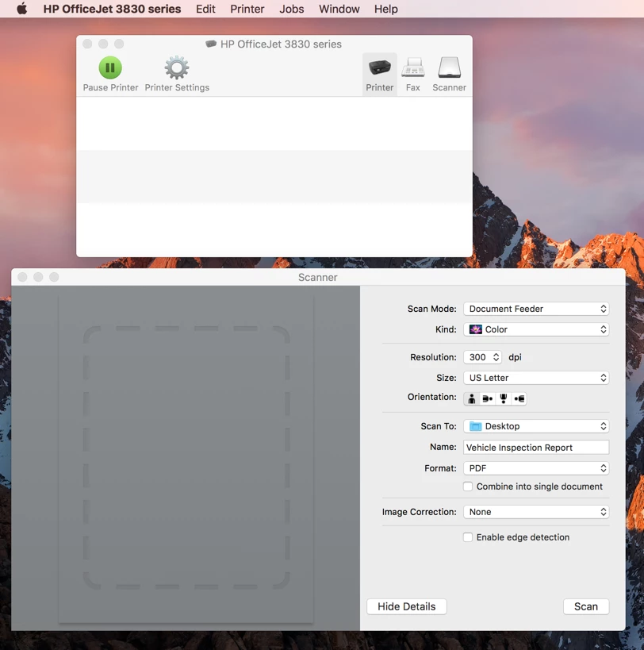
Task: Open the Edit menu
Action: click(205, 9)
